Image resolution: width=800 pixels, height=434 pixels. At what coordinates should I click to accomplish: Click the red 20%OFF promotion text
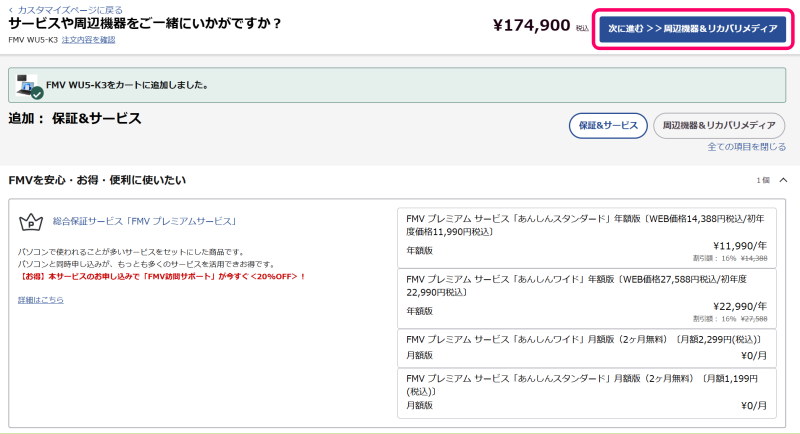point(162,276)
